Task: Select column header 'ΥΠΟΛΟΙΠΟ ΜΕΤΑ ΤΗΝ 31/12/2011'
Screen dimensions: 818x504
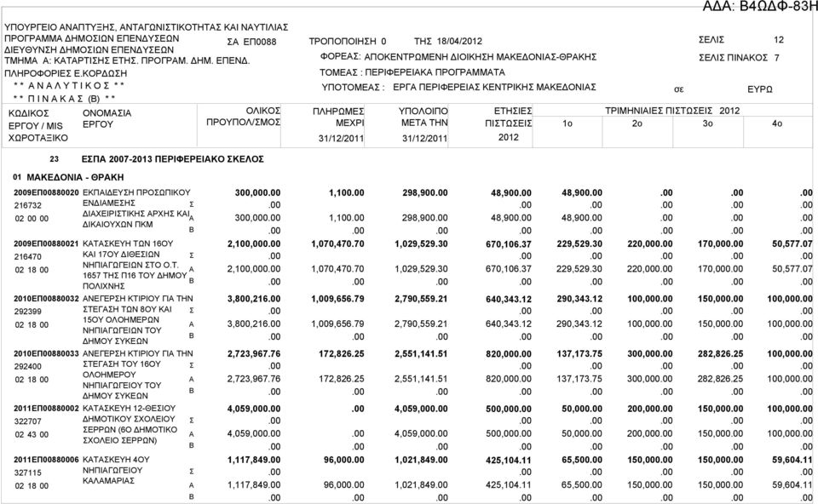Action: pos(423,124)
